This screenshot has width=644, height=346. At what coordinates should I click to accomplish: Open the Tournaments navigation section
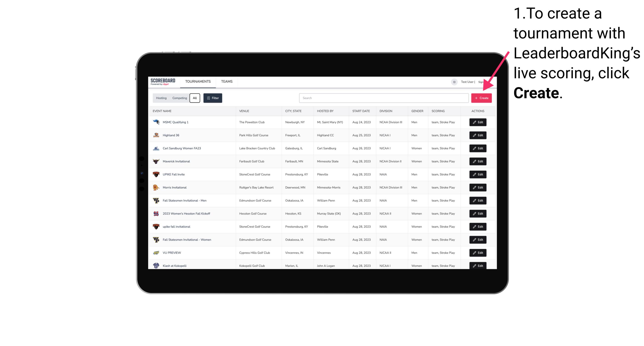click(x=198, y=81)
